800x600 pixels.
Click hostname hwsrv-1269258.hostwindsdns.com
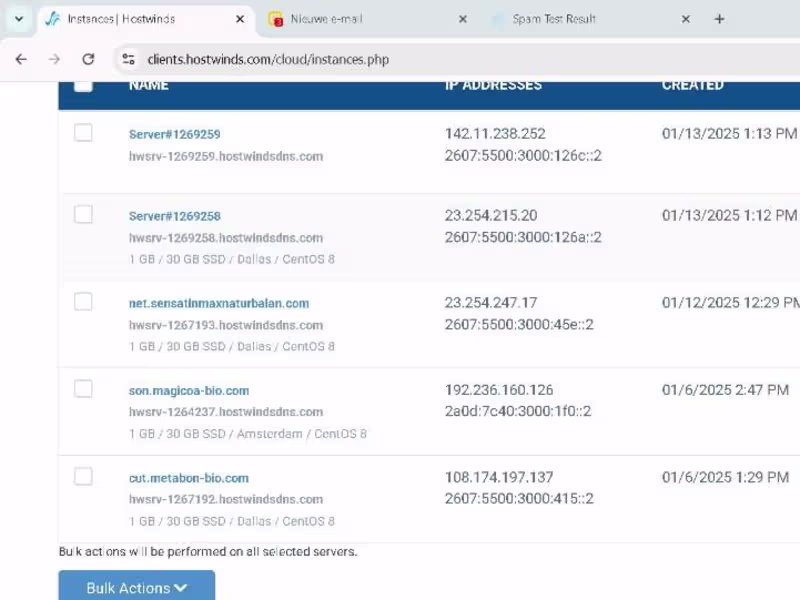tap(226, 238)
